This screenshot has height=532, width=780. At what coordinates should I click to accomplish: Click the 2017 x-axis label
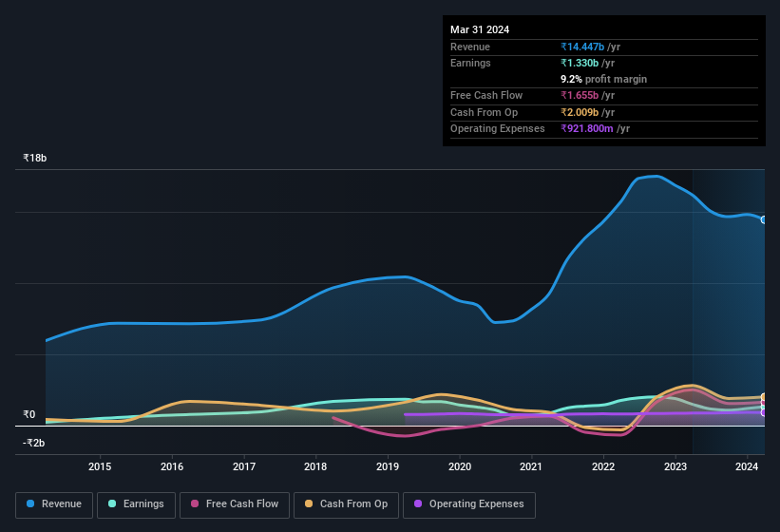coord(244,466)
